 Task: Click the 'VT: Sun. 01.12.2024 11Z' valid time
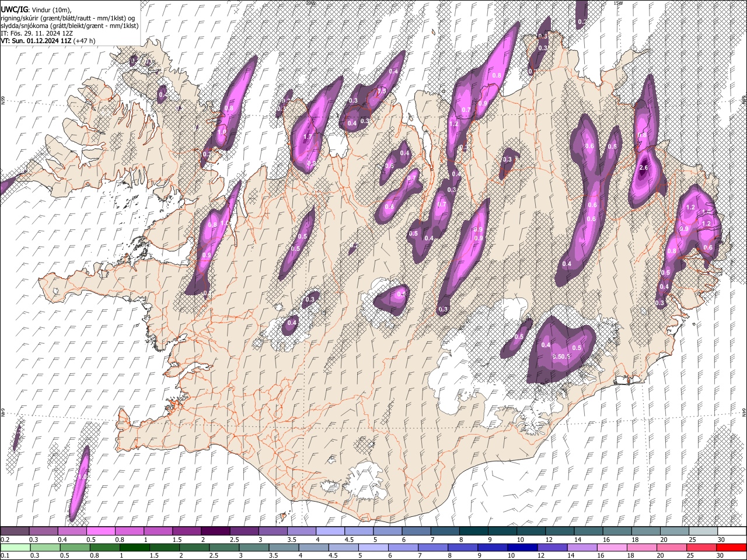[x=36, y=41]
